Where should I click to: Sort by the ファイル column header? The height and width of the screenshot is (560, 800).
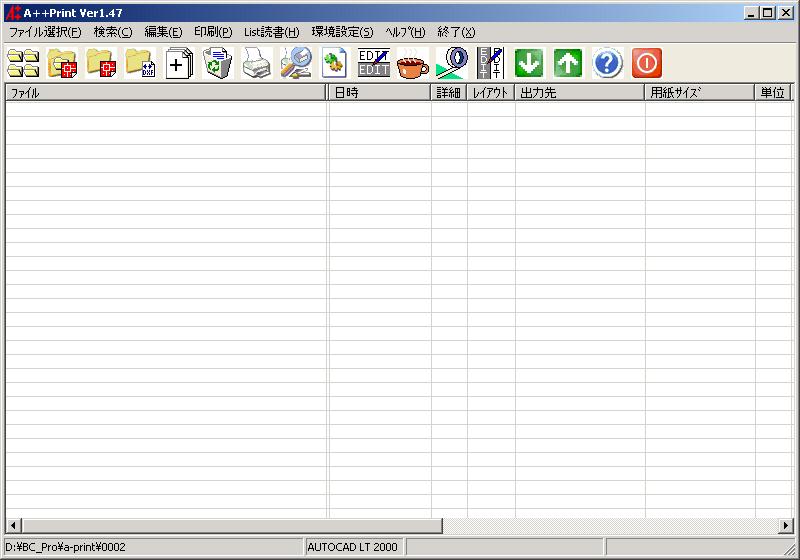point(165,93)
